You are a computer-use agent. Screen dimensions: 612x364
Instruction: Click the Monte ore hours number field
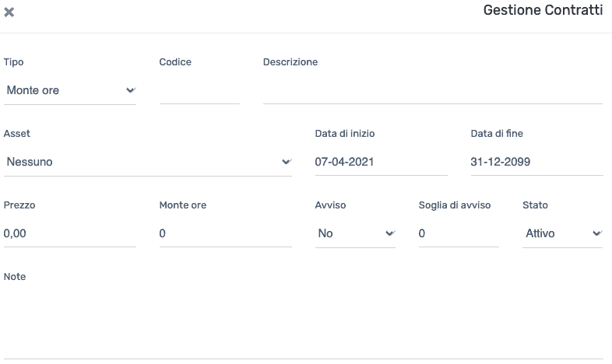tap(226, 233)
